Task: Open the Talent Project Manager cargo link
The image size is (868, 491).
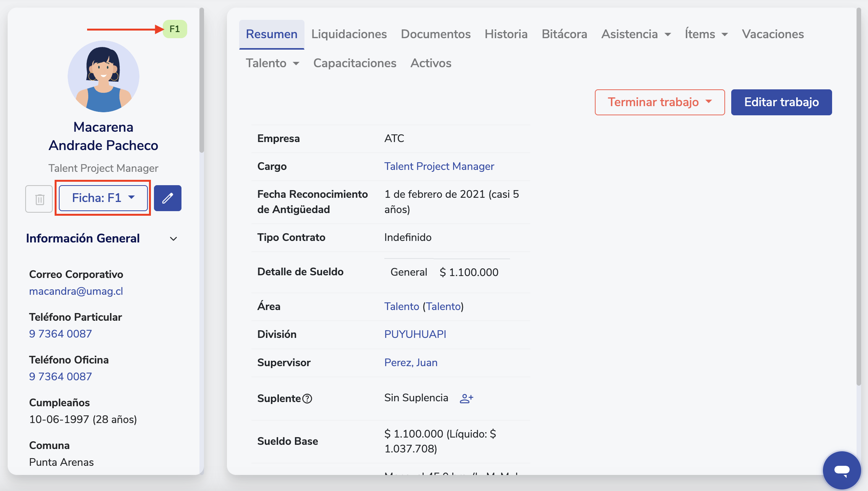Action: tap(439, 166)
